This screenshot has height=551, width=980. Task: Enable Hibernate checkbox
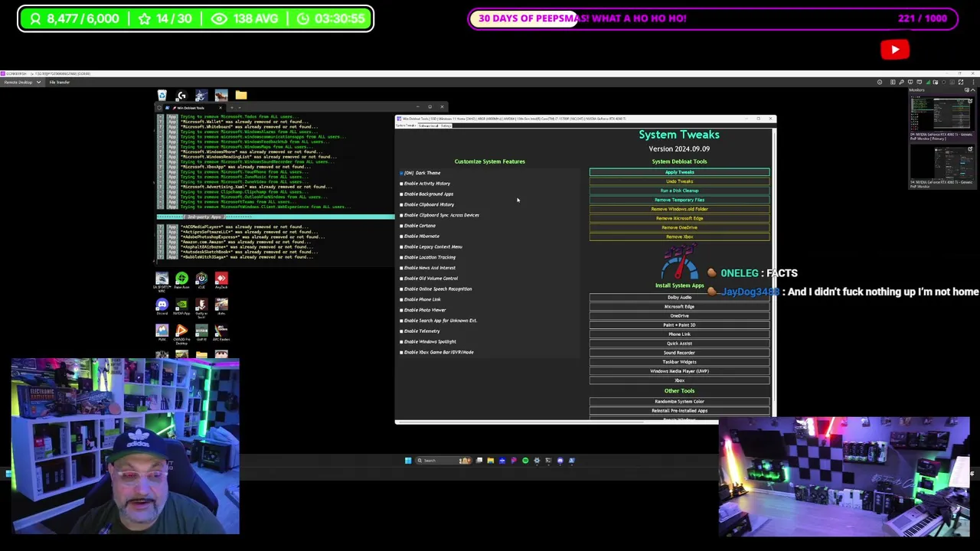(401, 236)
